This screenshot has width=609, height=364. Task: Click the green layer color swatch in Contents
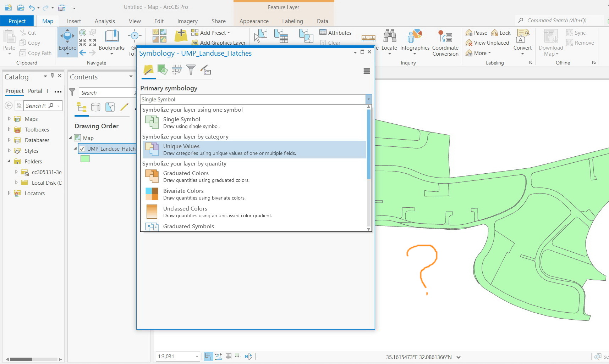point(85,158)
